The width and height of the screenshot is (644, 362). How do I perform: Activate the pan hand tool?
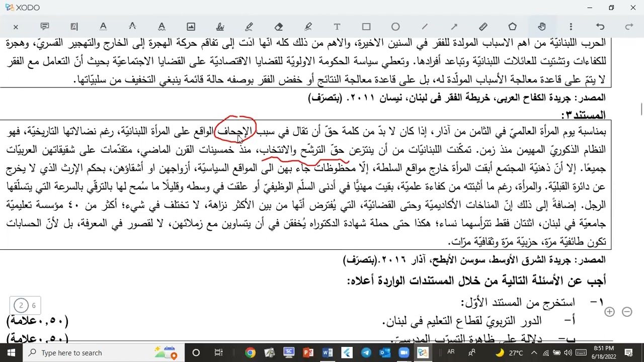point(541,27)
